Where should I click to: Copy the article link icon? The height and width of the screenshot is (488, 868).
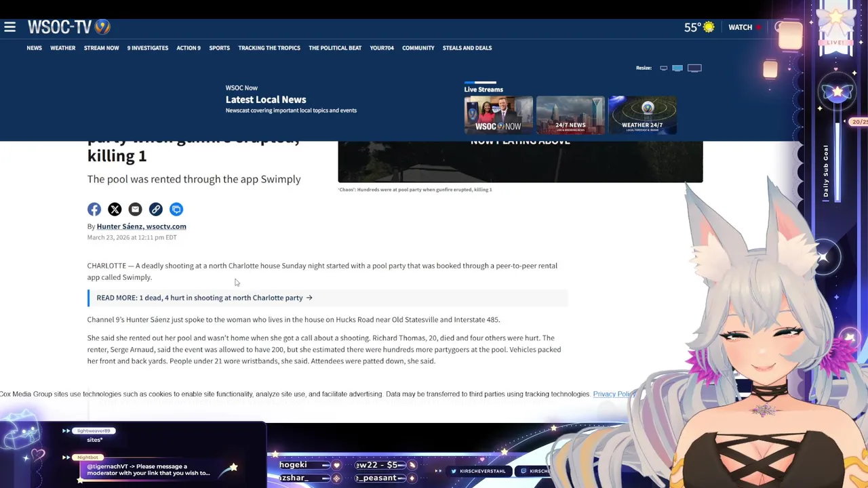tap(155, 209)
